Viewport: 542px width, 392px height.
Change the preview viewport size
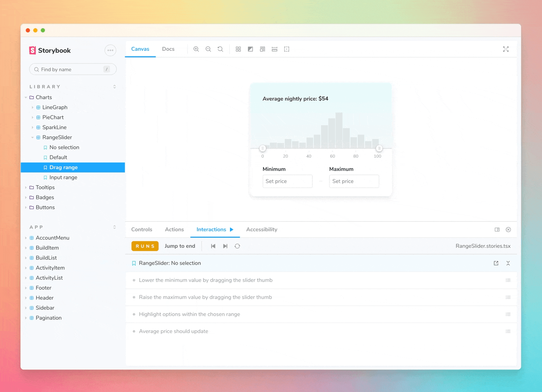[262, 49]
